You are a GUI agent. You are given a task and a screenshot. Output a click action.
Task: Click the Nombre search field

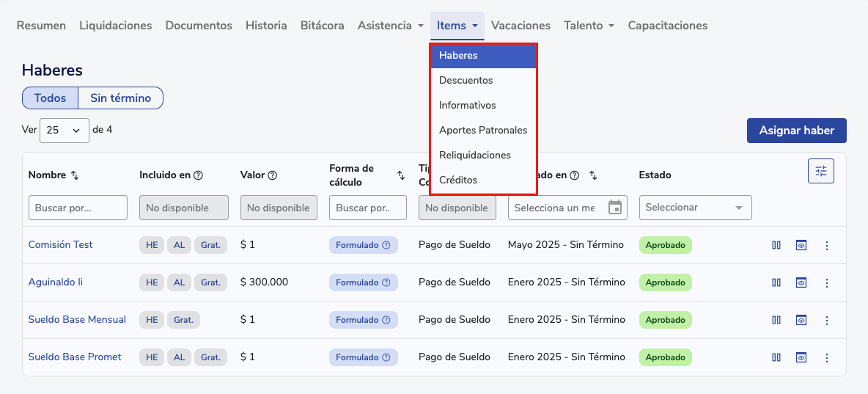point(78,208)
